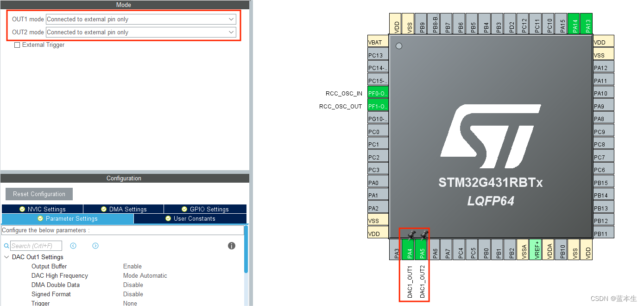This screenshot has width=644, height=306.
Task: Switch to the GPIO Settings tab
Action: 205,209
